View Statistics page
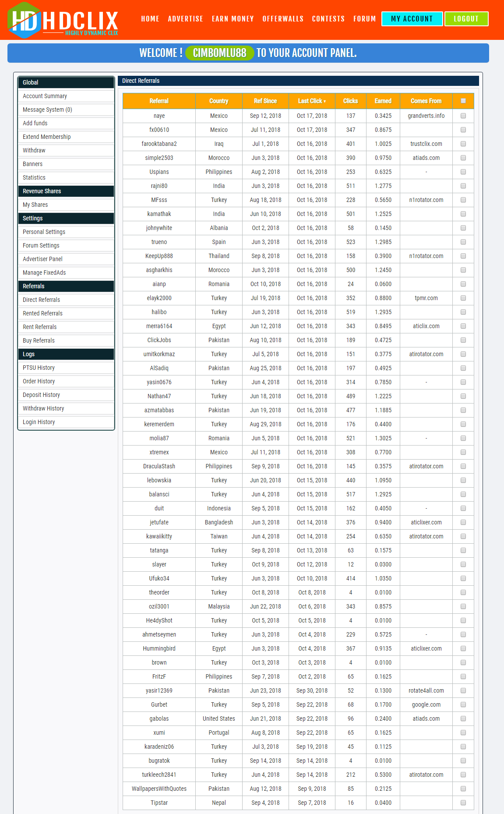The height and width of the screenshot is (814, 504). point(66,177)
